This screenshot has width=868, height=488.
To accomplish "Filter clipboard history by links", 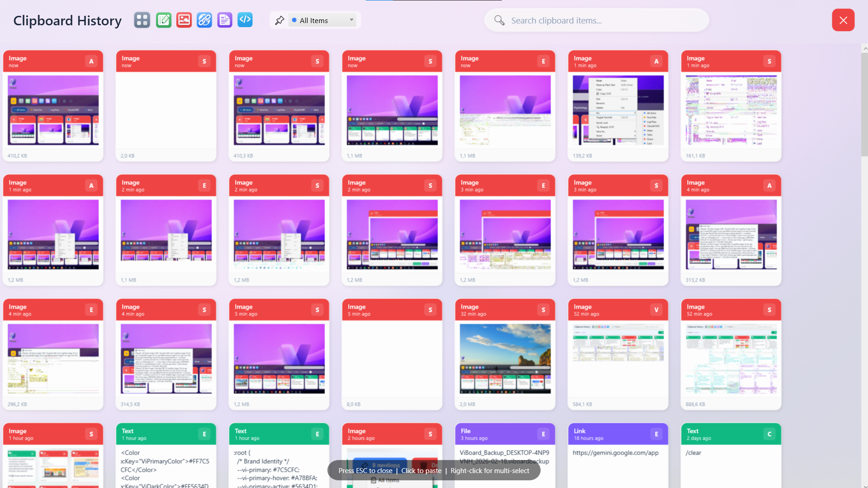I will click(204, 20).
